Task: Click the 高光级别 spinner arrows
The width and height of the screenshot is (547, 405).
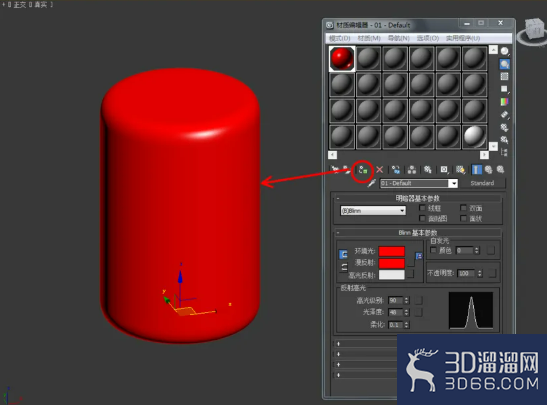Action: (x=406, y=300)
